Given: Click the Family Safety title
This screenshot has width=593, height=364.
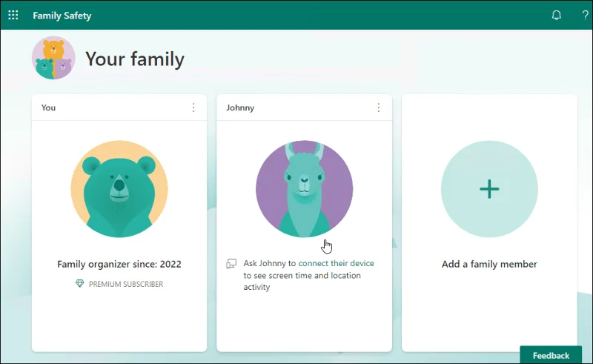Looking at the screenshot, I should tap(62, 16).
